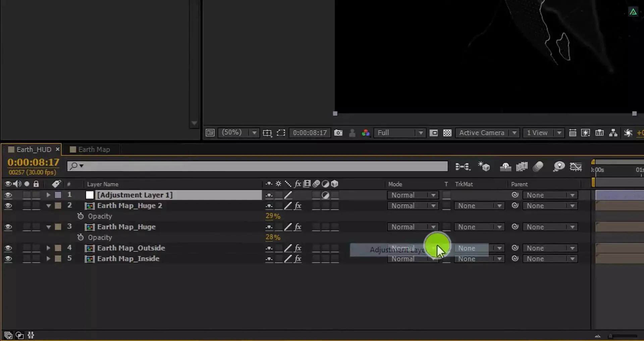Expand the Earth Map_Outside layer properties

coord(48,248)
